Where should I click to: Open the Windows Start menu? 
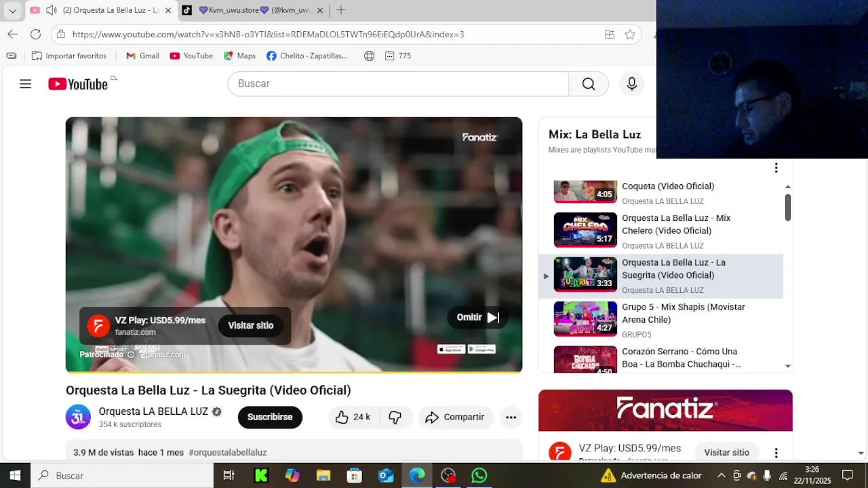15,476
